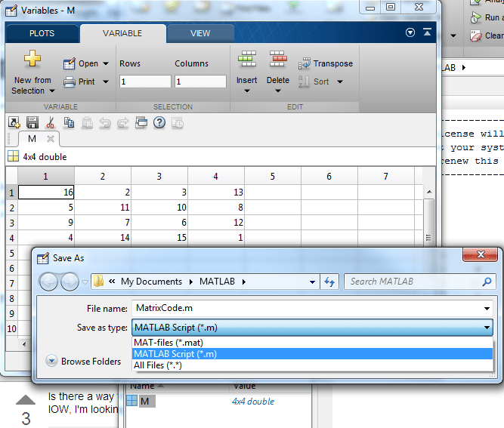Click the Open variable icon
The width and height of the screenshot is (504, 428).
click(70, 63)
